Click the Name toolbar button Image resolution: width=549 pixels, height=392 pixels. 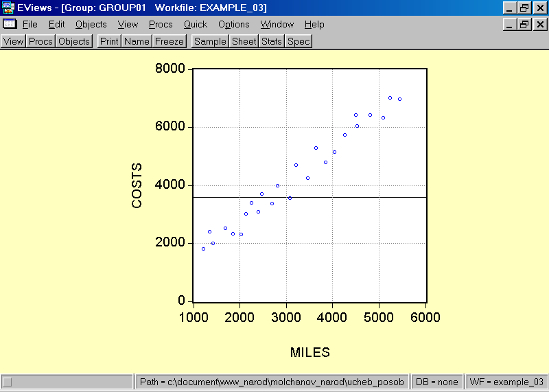137,41
